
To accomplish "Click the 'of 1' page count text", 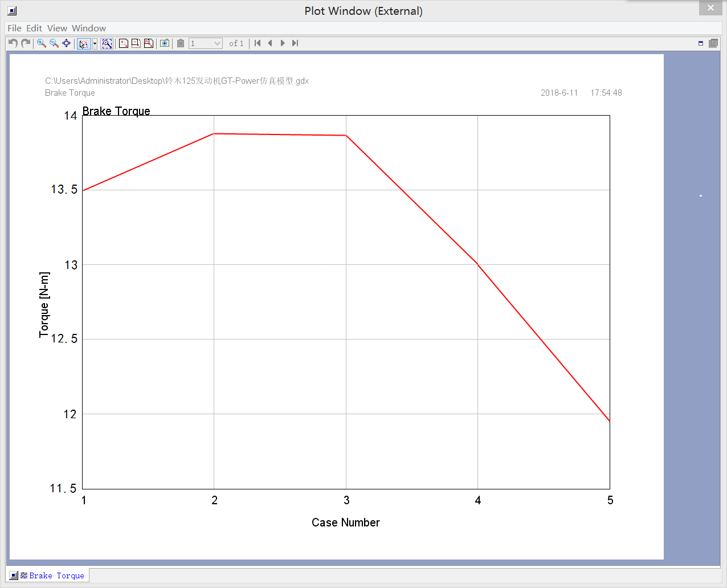I will click(x=236, y=43).
